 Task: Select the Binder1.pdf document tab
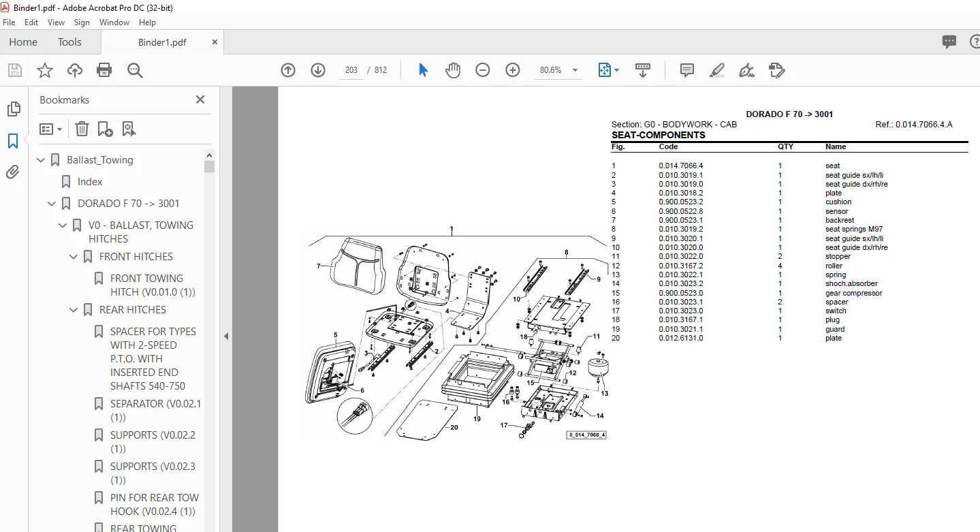[162, 42]
